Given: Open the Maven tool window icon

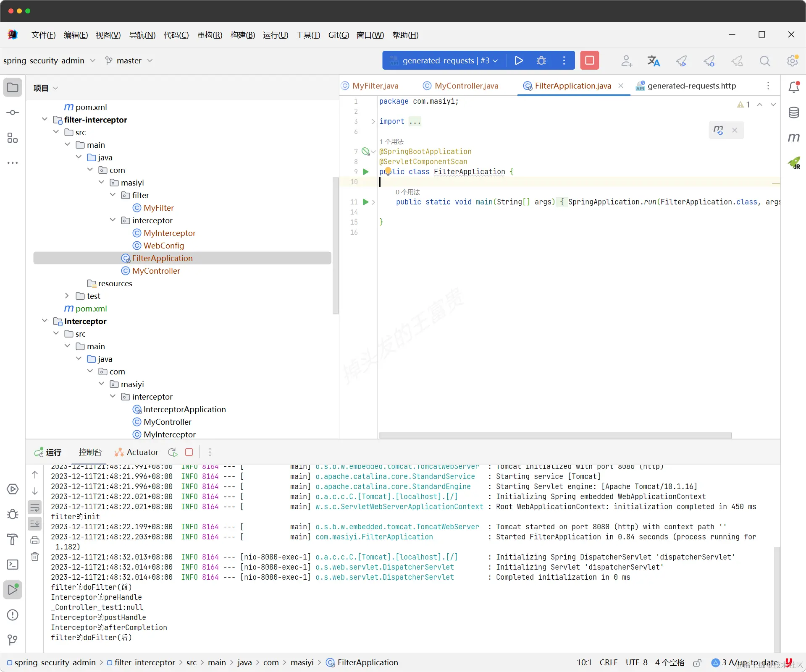Looking at the screenshot, I should [793, 137].
